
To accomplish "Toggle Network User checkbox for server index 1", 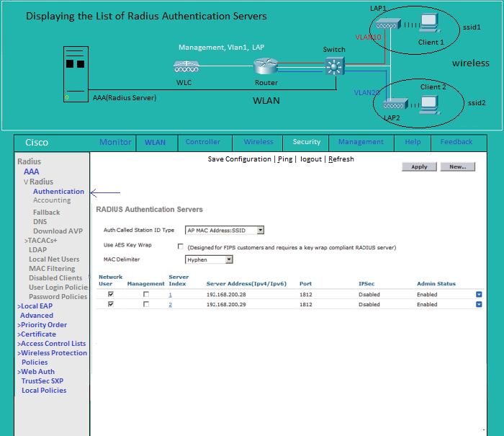I will 111,294.
